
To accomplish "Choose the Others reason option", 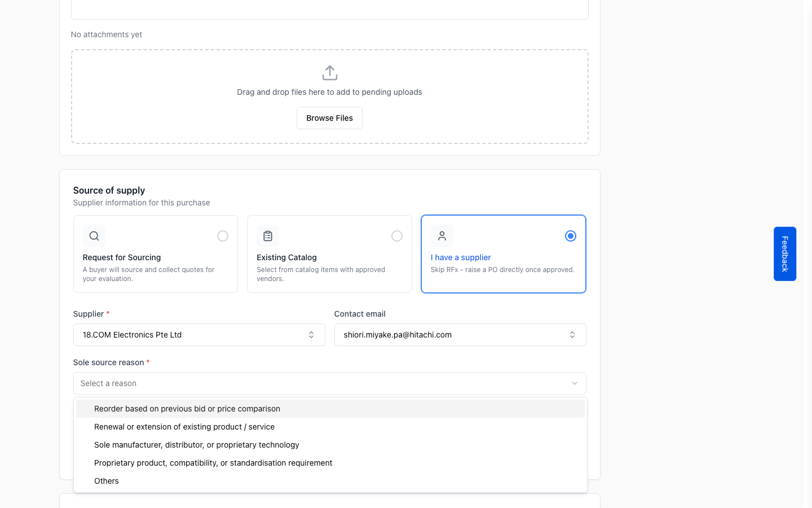I will tap(330, 481).
